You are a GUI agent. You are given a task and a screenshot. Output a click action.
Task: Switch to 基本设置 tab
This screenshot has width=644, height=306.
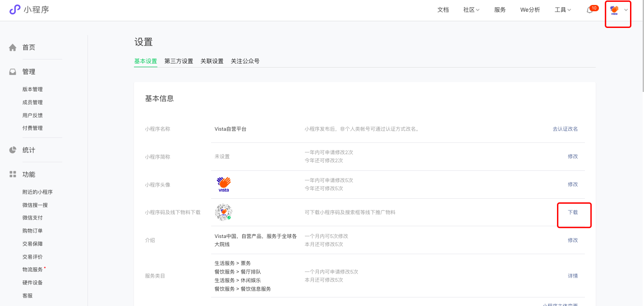(x=146, y=61)
